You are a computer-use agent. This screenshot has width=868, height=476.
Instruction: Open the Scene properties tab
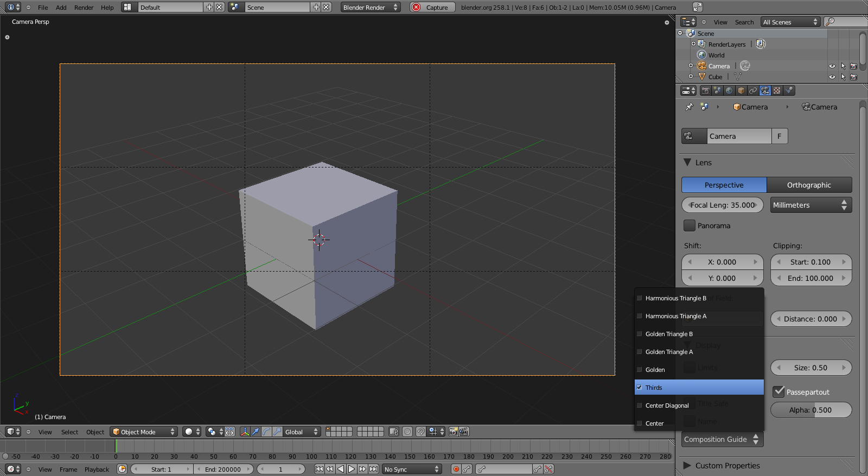point(717,91)
